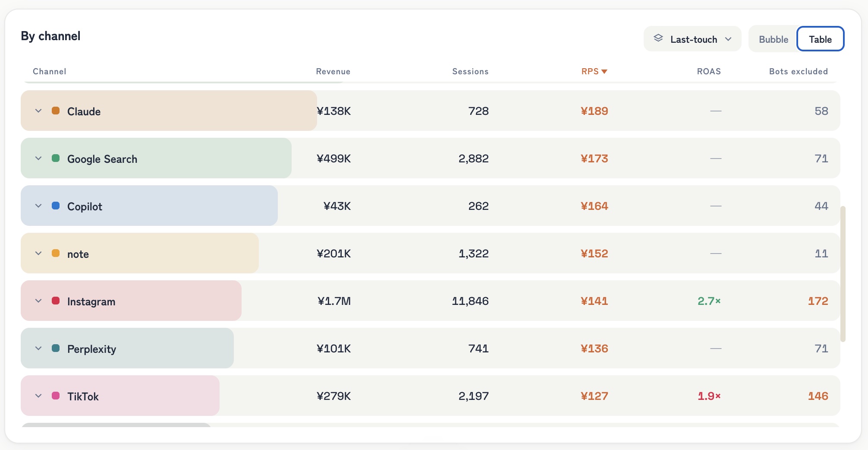
Task: Expand the Google Search channel row
Action: pos(38,158)
